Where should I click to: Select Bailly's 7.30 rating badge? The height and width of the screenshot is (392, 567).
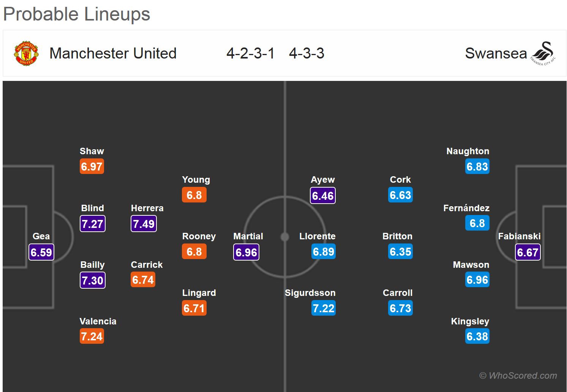click(92, 280)
